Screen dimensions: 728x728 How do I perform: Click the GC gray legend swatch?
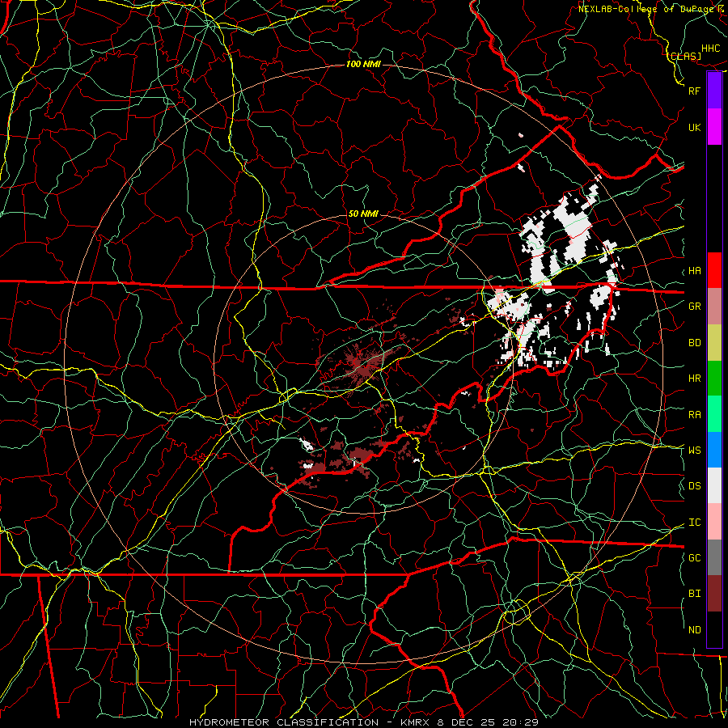coord(714,557)
